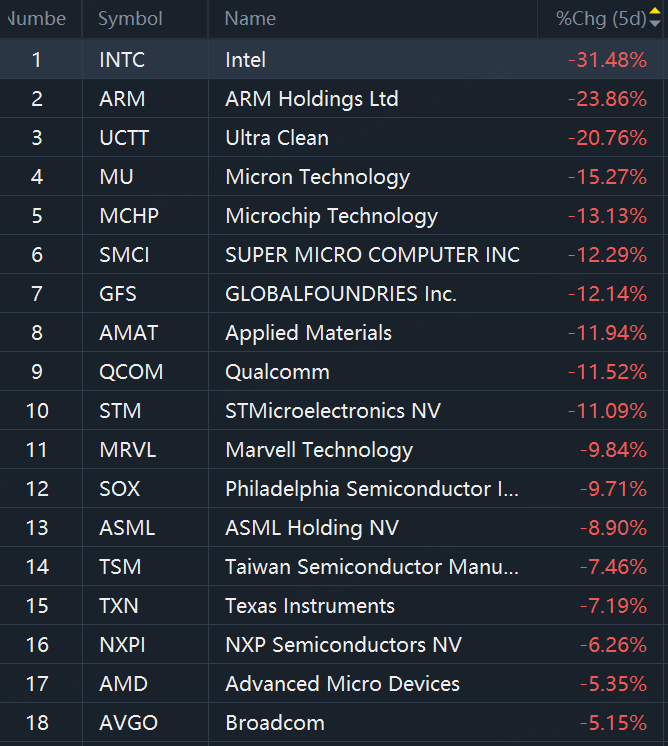
Task: Click the Number column header
Action: tap(37, 19)
